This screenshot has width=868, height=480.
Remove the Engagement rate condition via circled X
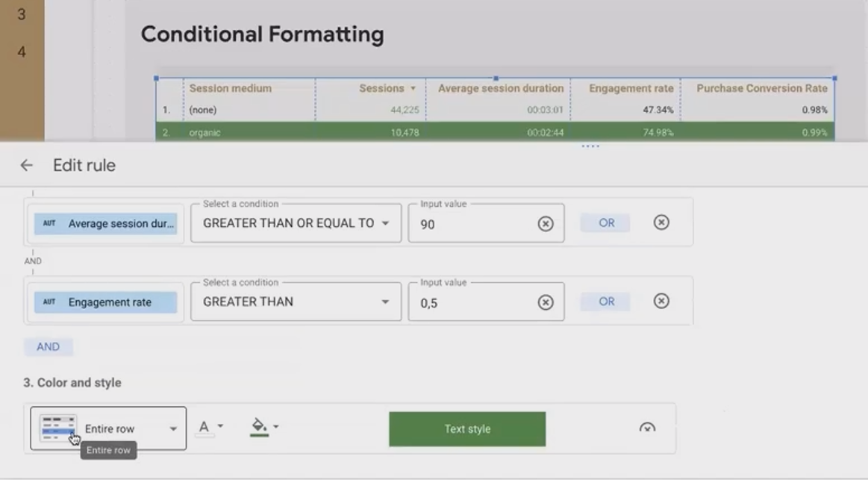point(661,301)
